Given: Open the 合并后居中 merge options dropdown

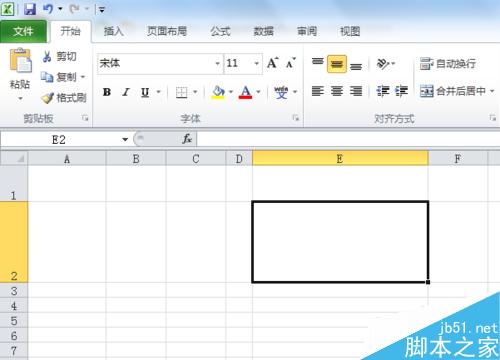Looking at the screenshot, I should tap(492, 91).
